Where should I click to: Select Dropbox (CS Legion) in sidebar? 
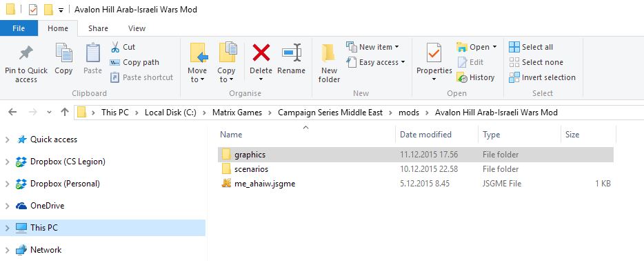click(68, 162)
